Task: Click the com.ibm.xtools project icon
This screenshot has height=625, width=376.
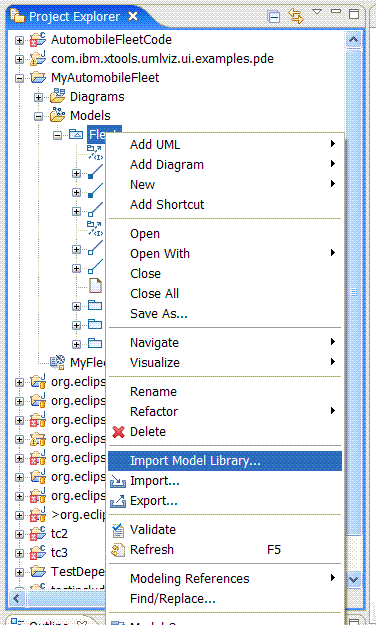Action: click(38, 59)
